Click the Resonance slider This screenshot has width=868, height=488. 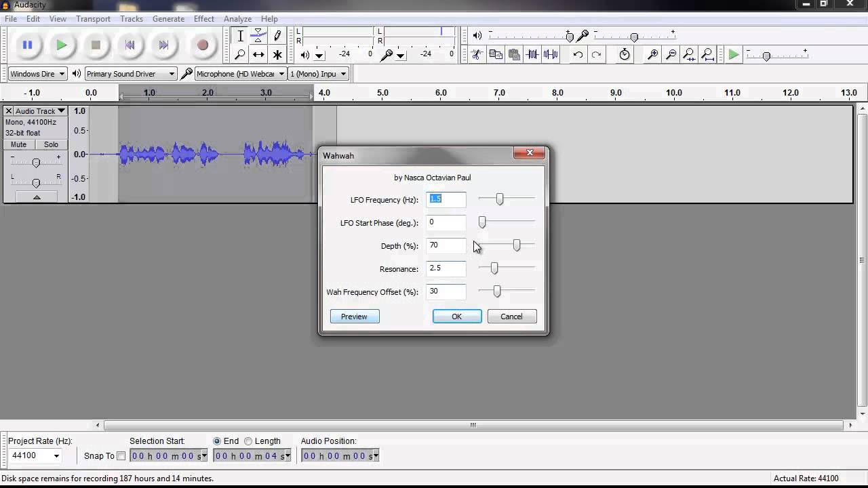point(507,268)
